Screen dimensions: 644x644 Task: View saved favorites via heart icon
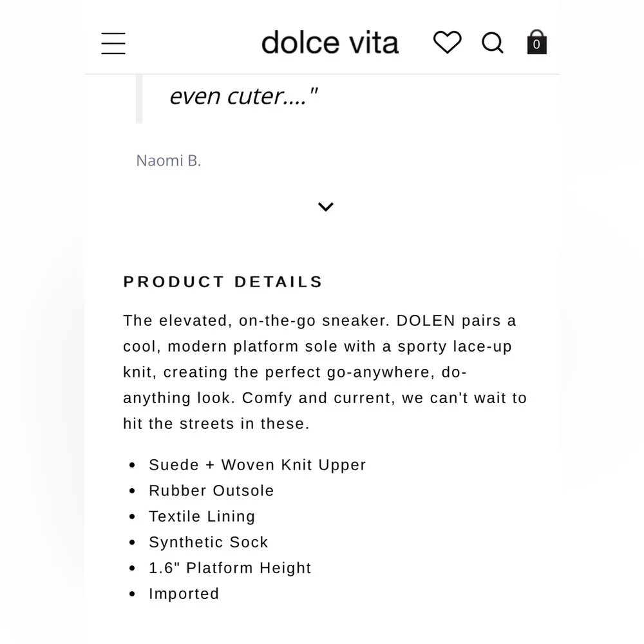(x=447, y=42)
